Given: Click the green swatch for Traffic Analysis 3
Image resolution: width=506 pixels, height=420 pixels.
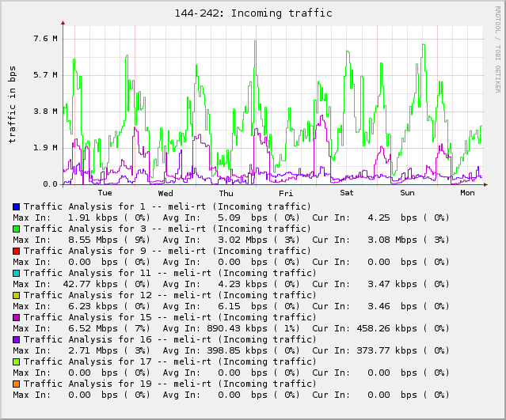Looking at the screenshot, I should (x=16, y=229).
